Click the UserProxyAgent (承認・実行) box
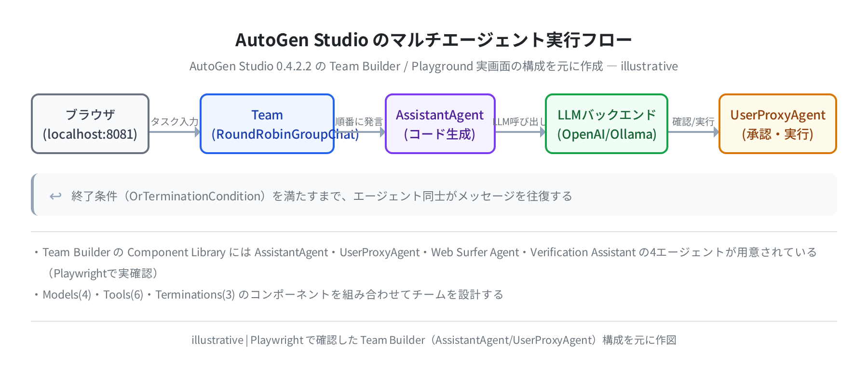Viewport: 868px width, 366px height. tap(778, 124)
